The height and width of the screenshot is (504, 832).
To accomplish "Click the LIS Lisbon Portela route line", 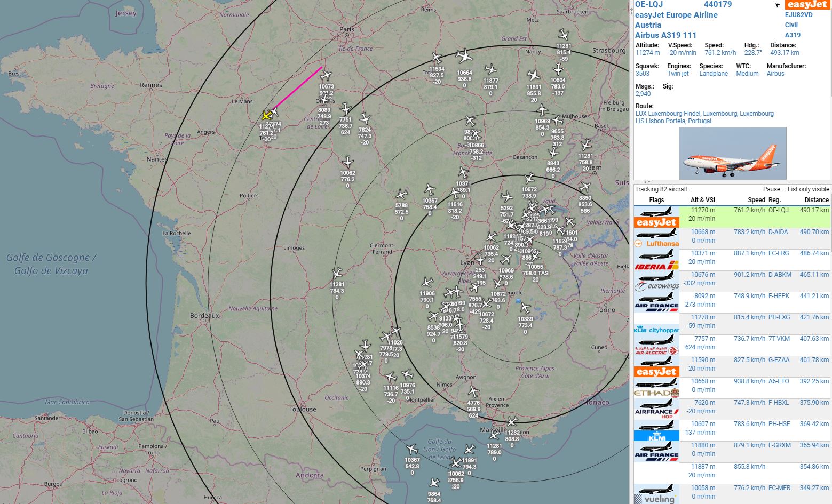I will pos(673,121).
